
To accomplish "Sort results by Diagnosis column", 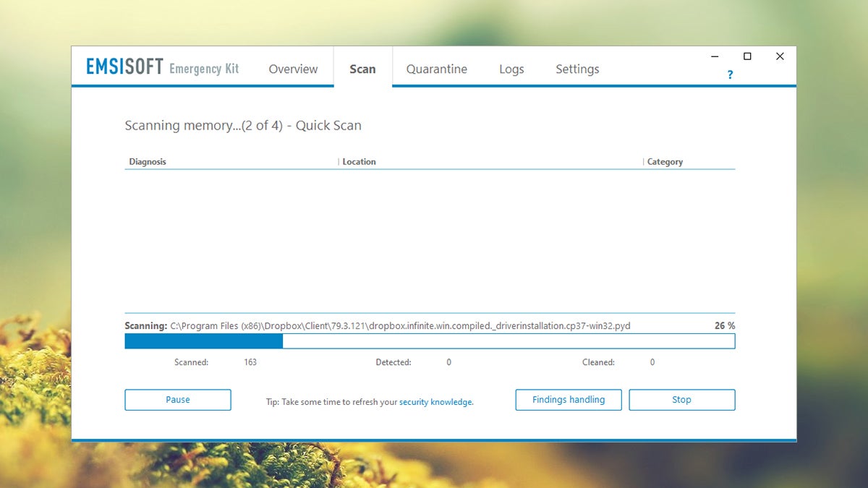I will click(x=148, y=162).
